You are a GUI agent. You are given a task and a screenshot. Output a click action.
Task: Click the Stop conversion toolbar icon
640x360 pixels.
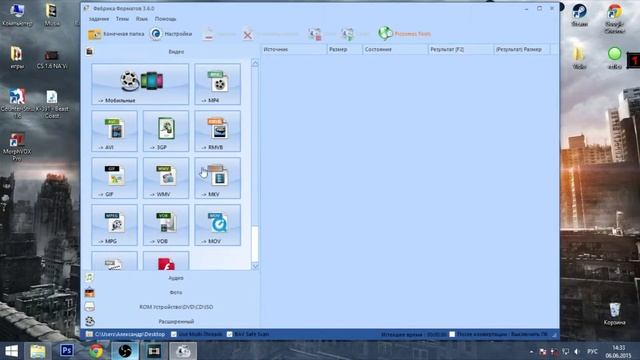click(x=315, y=34)
